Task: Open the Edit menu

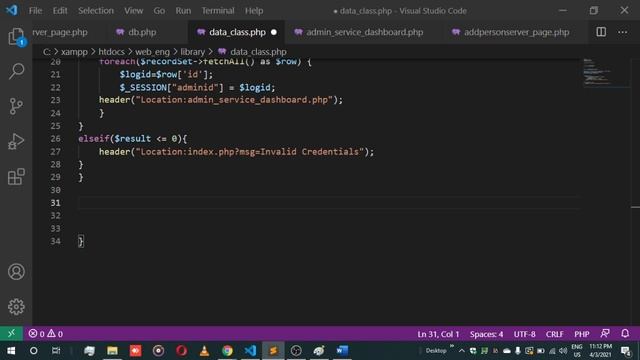Action: point(60,11)
